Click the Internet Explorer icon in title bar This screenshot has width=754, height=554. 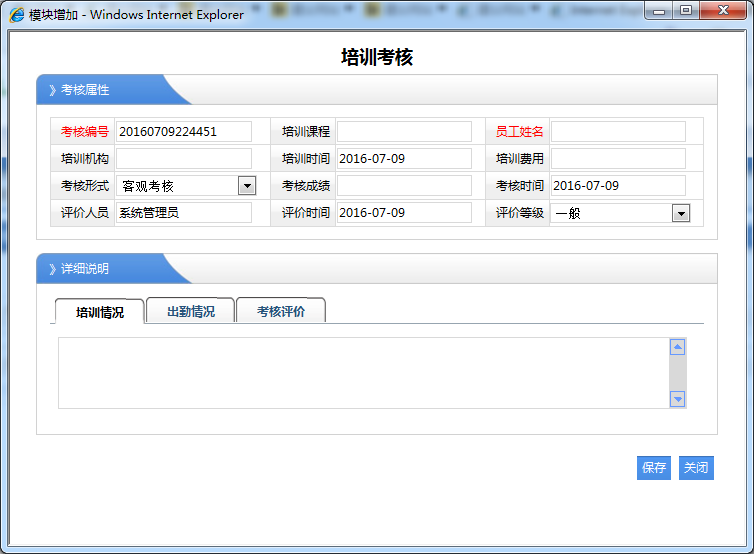tap(17, 15)
